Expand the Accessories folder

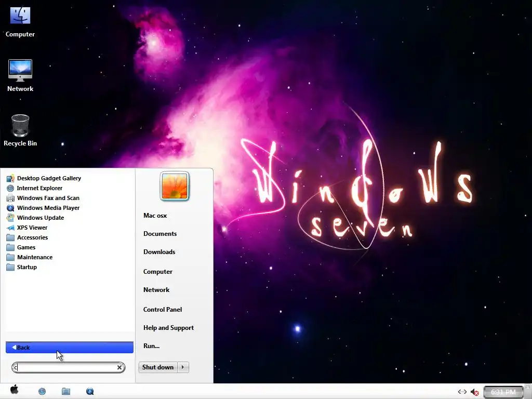click(32, 237)
